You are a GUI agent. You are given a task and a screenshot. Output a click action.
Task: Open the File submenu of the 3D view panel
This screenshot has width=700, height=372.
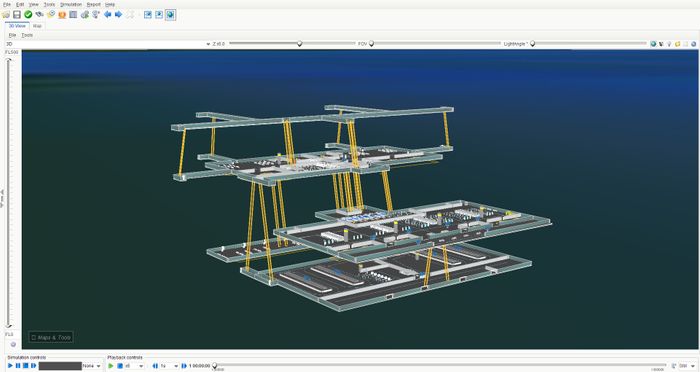pos(12,35)
